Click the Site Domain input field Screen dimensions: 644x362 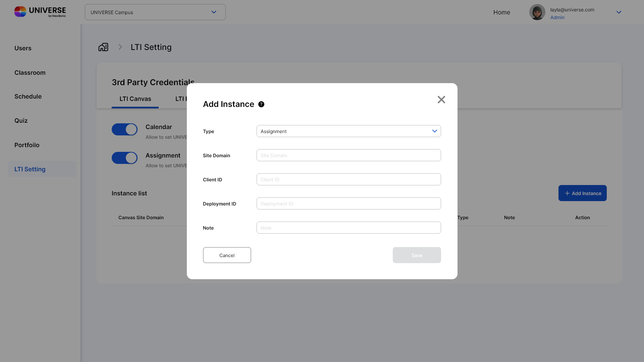click(348, 155)
